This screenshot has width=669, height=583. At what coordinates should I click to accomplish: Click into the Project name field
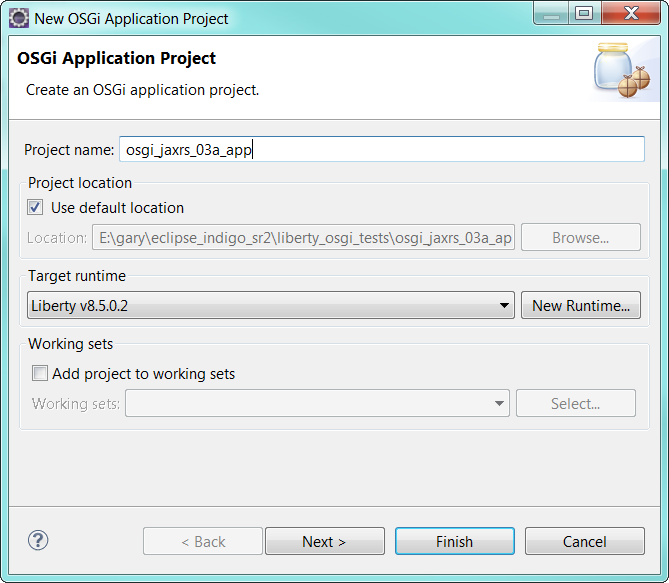tap(381, 149)
